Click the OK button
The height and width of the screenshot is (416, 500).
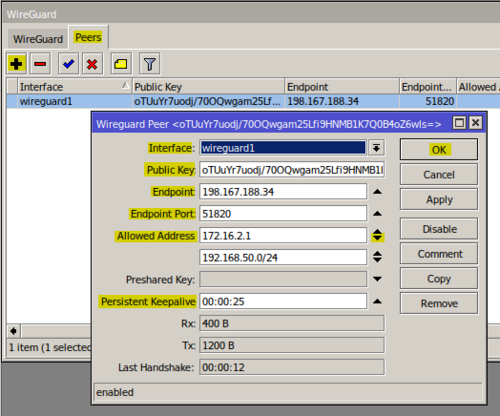click(x=439, y=150)
